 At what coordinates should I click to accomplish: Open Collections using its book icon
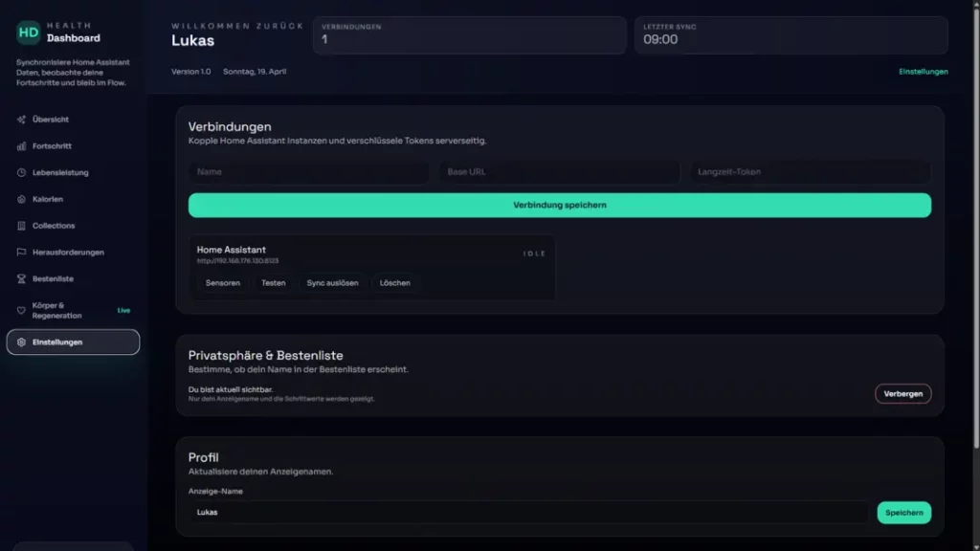click(19, 225)
